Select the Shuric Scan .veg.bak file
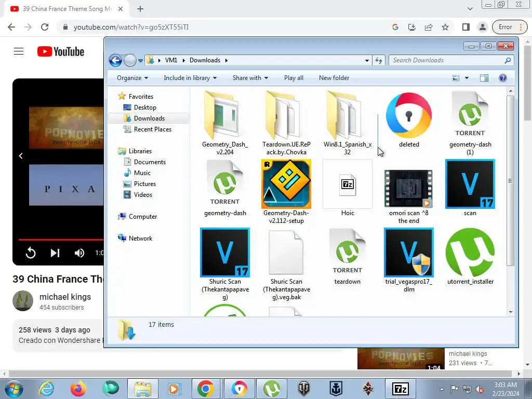The image size is (532, 399). coord(286,252)
